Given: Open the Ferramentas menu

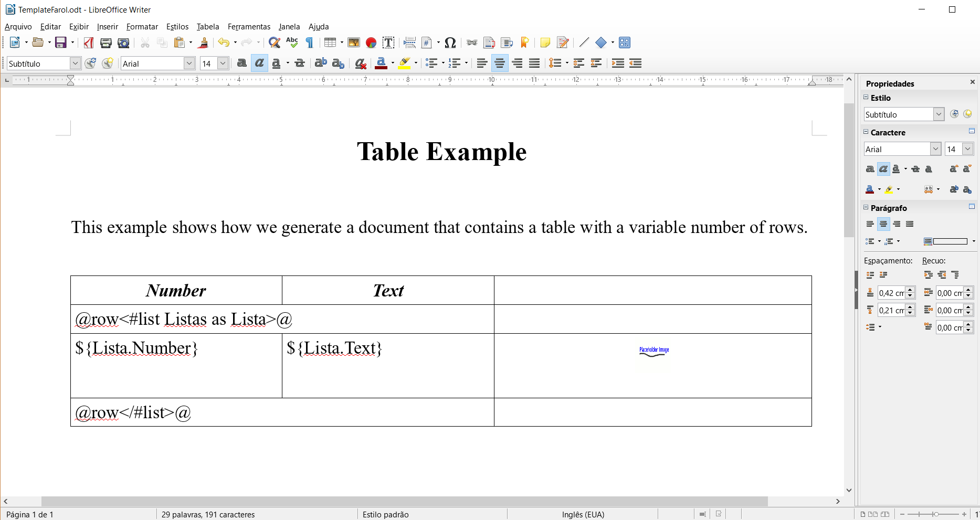Looking at the screenshot, I should (x=249, y=27).
